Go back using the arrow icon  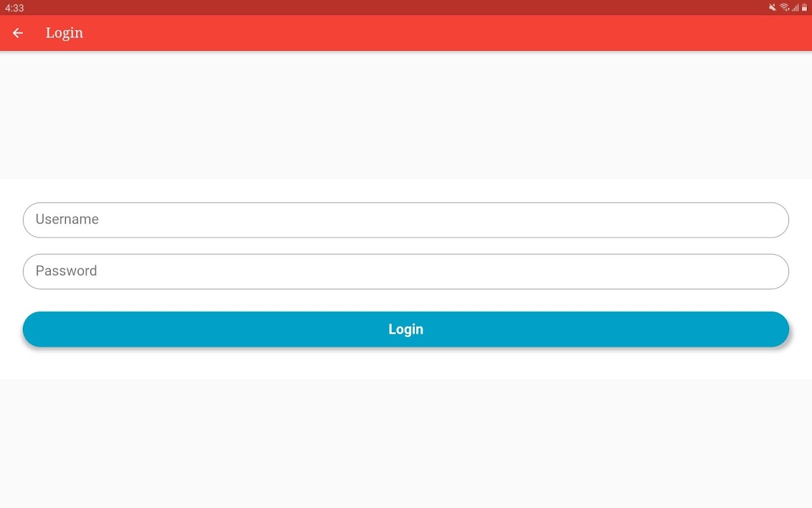coord(18,33)
